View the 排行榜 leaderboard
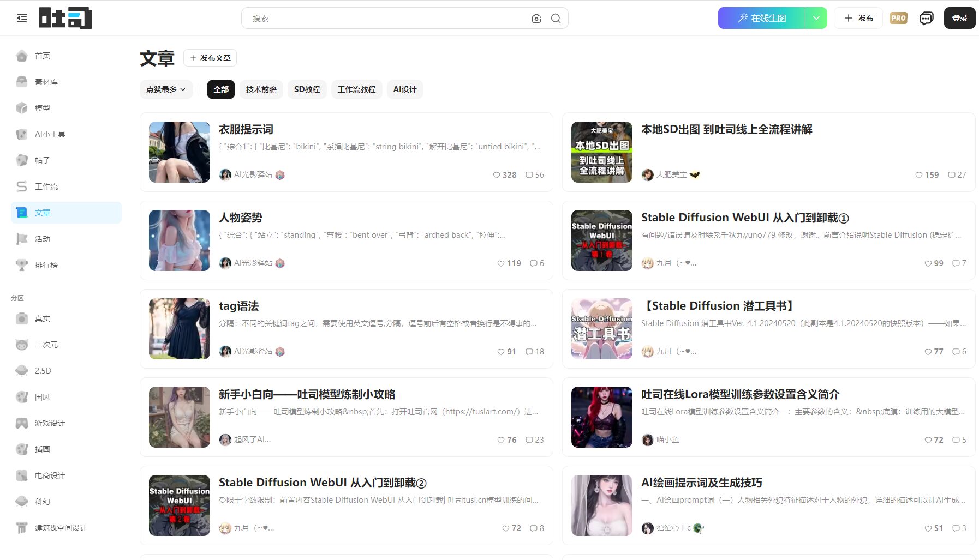The width and height of the screenshot is (979, 560). (x=46, y=264)
